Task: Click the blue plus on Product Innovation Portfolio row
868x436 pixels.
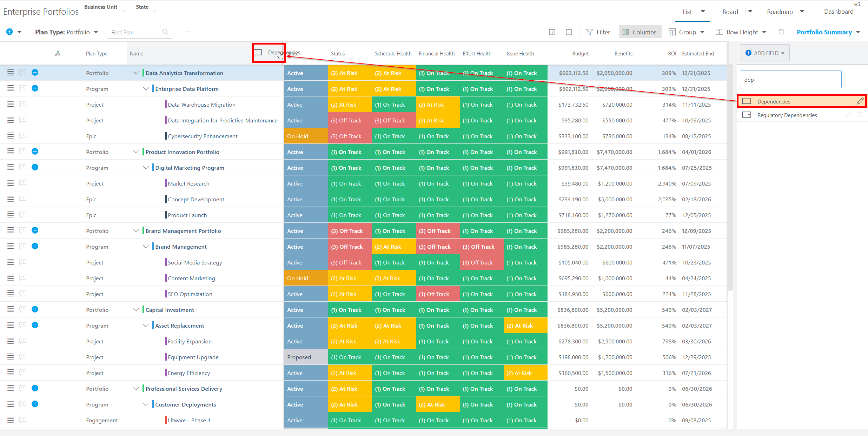Action: [35, 152]
